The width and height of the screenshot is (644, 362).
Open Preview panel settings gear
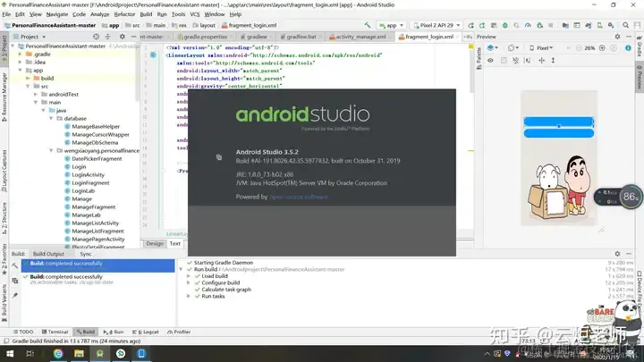point(617,37)
